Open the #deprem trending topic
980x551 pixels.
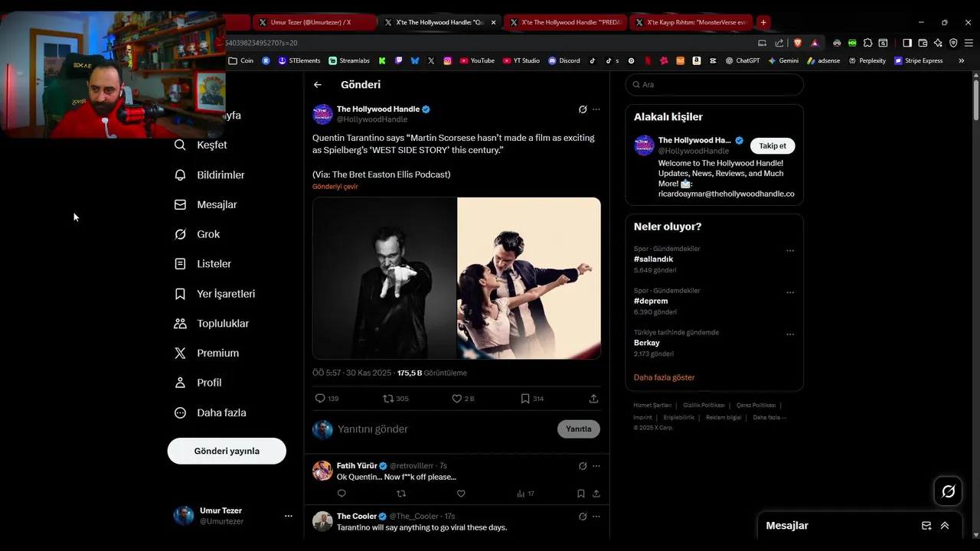(651, 301)
